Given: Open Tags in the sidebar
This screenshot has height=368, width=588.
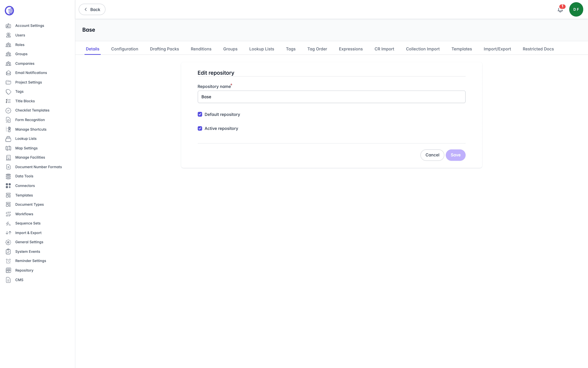Looking at the screenshot, I should tap(19, 91).
